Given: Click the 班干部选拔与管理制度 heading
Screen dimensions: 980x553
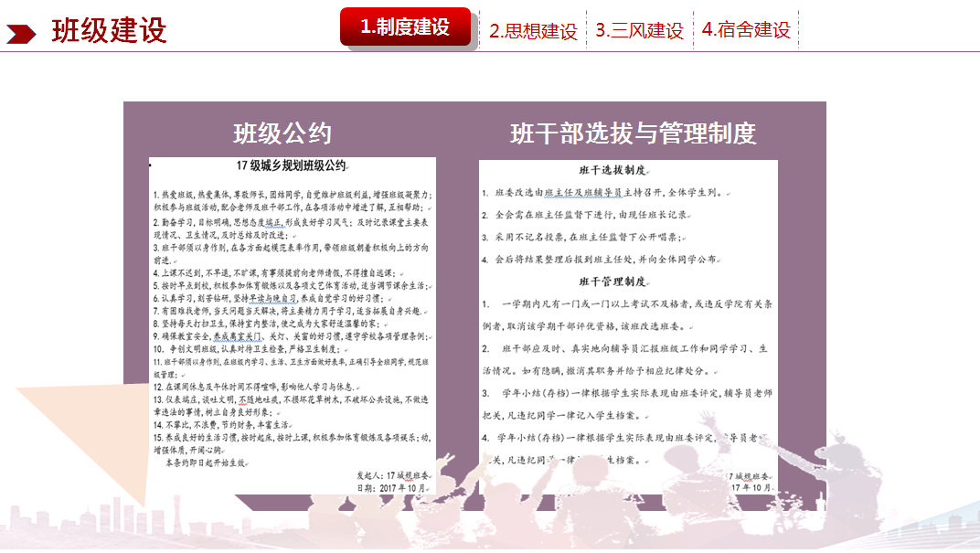Looking at the screenshot, I should [633, 133].
